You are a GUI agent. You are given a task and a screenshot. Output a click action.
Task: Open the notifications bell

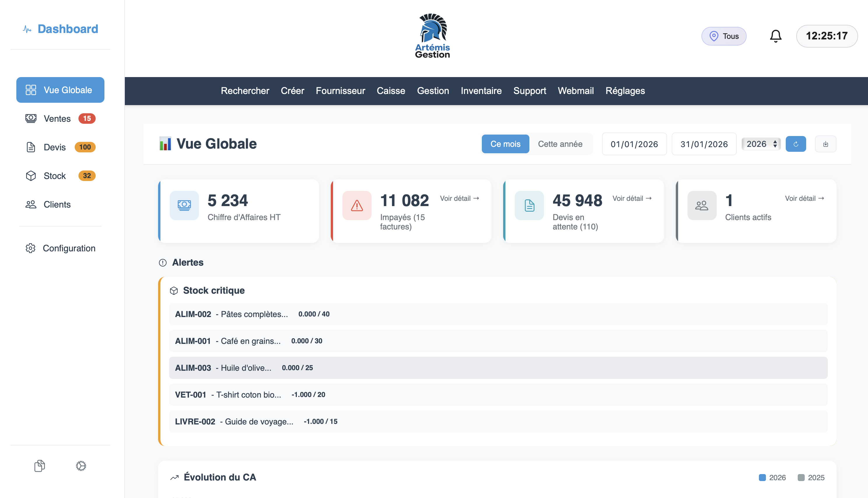pos(776,36)
